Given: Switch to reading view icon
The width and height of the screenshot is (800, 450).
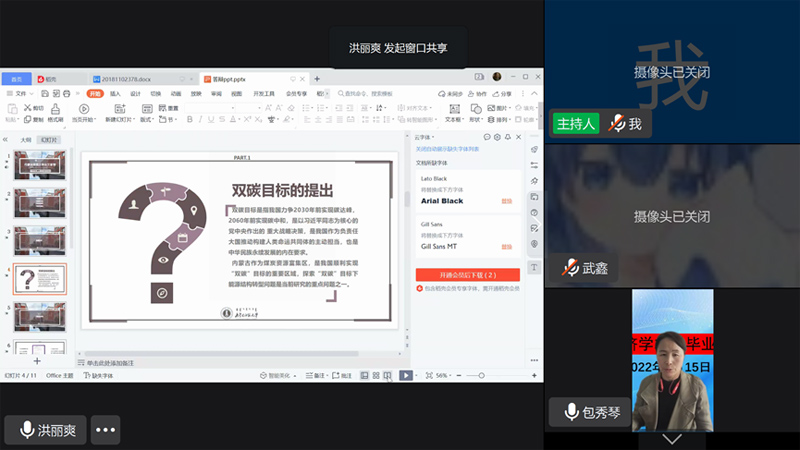Looking at the screenshot, I should click(x=387, y=375).
